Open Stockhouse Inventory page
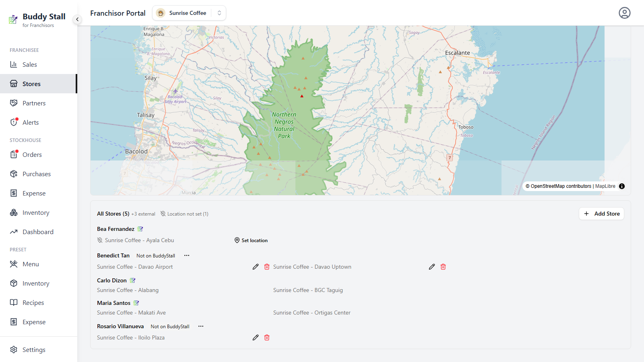The height and width of the screenshot is (362, 644). (x=39, y=212)
